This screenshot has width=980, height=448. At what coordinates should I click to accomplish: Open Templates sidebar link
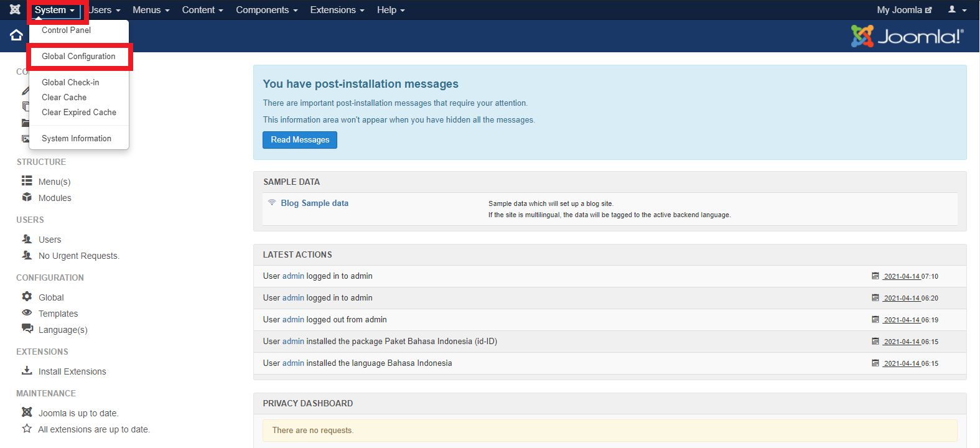coord(58,314)
